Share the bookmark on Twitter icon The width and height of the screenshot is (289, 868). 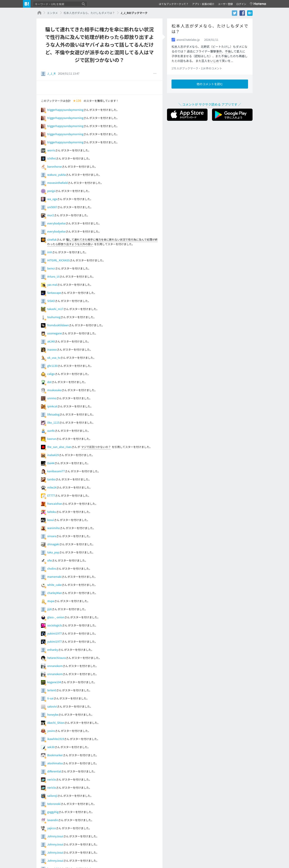[235, 13]
